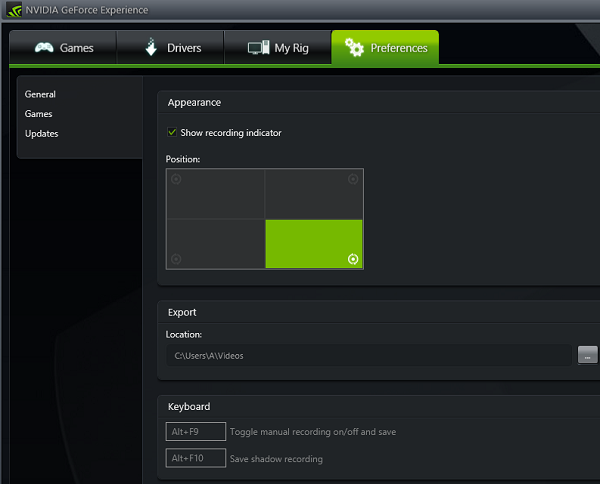Click the monitor icon on My Rig tab
600x484 pixels.
(259, 48)
